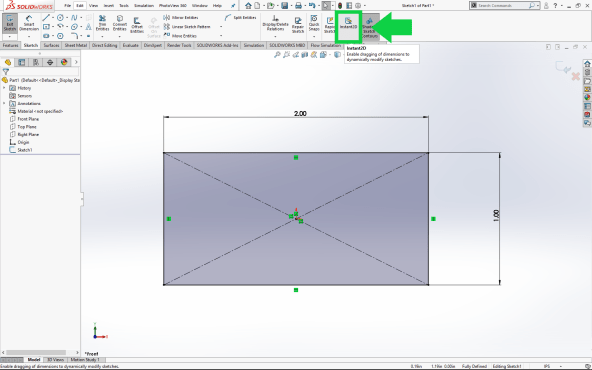Screen dimensions: 592x370
Task: Click the Repair Sketch tool
Action: click(298, 25)
